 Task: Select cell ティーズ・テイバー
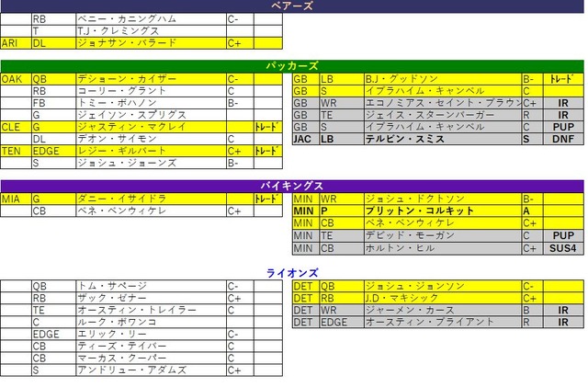point(151,346)
